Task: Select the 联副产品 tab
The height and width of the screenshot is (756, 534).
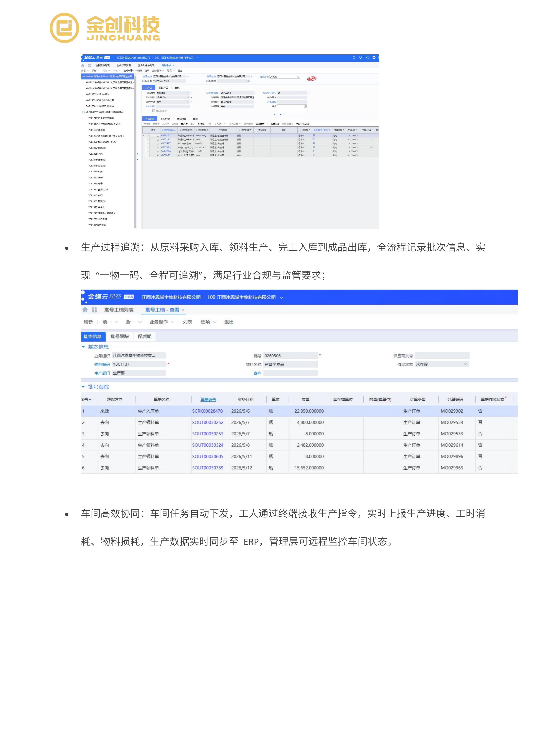Action: pyautogui.click(x=163, y=88)
